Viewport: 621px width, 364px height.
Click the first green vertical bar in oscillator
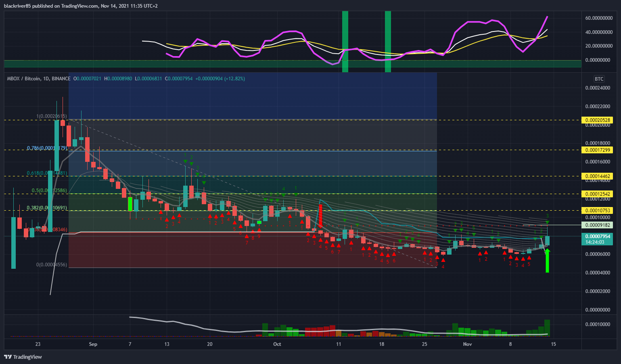coord(345,42)
